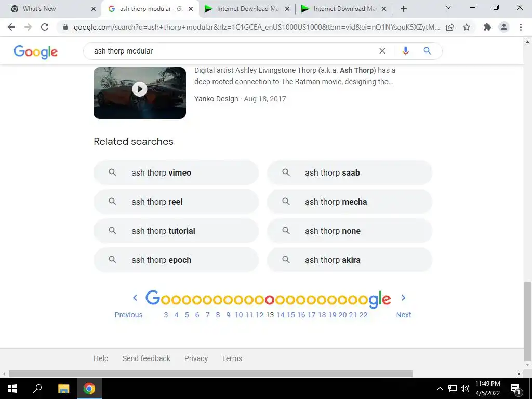Go to results page 12
The height and width of the screenshot is (399, 532).
(x=260, y=315)
